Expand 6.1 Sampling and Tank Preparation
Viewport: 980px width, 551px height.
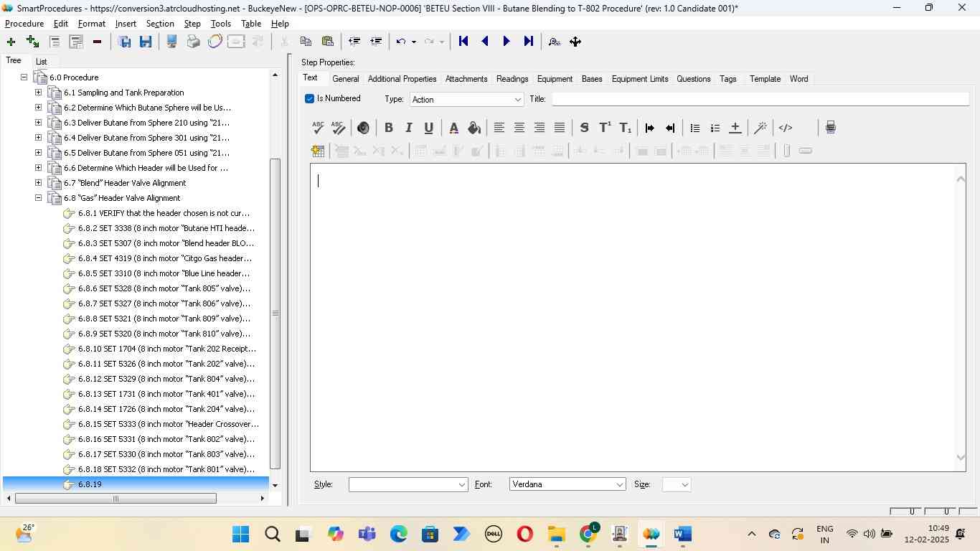click(38, 92)
